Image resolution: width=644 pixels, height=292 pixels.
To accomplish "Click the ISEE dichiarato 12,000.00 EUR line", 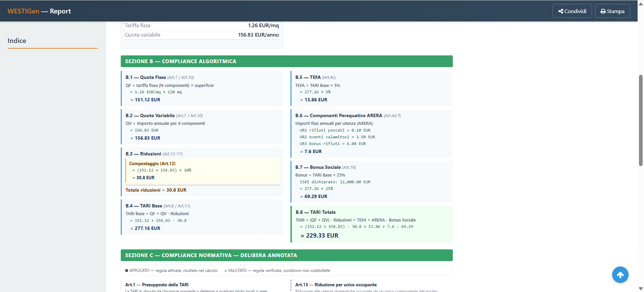I will coord(335,182).
